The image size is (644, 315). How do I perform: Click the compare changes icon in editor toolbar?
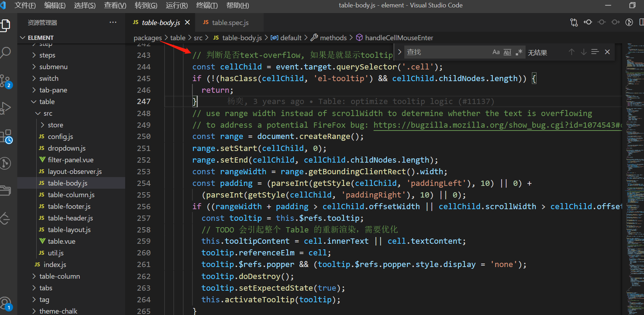pos(574,22)
